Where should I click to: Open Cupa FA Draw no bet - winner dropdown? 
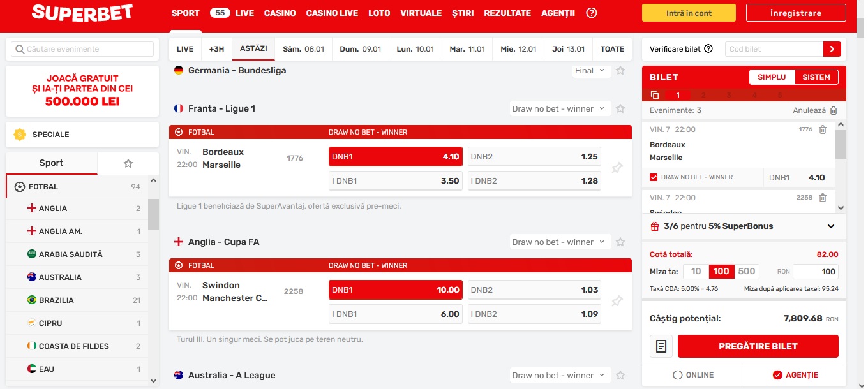pyautogui.click(x=560, y=242)
